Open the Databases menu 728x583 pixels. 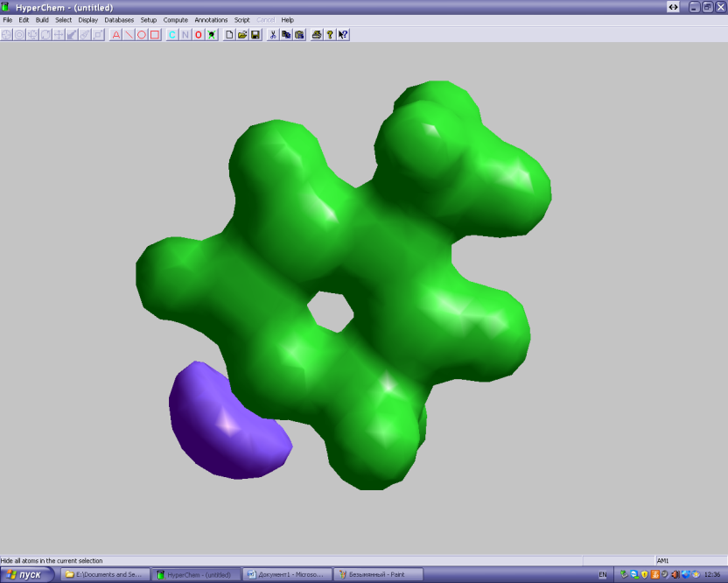point(119,19)
